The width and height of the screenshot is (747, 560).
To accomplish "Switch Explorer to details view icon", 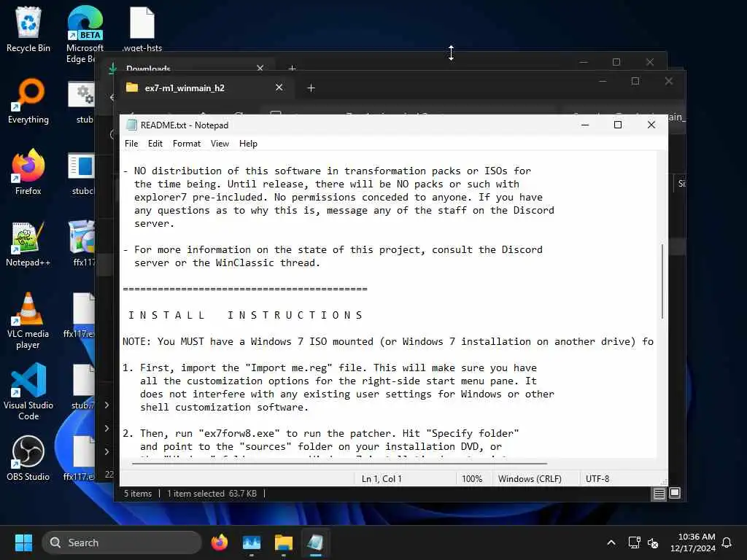I will click(x=659, y=494).
